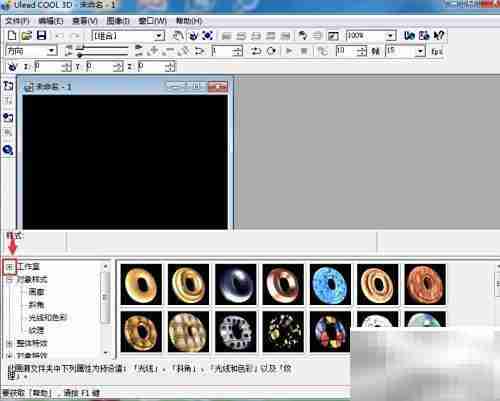
Task: Select the Resize Object tool
Action: 208,35
